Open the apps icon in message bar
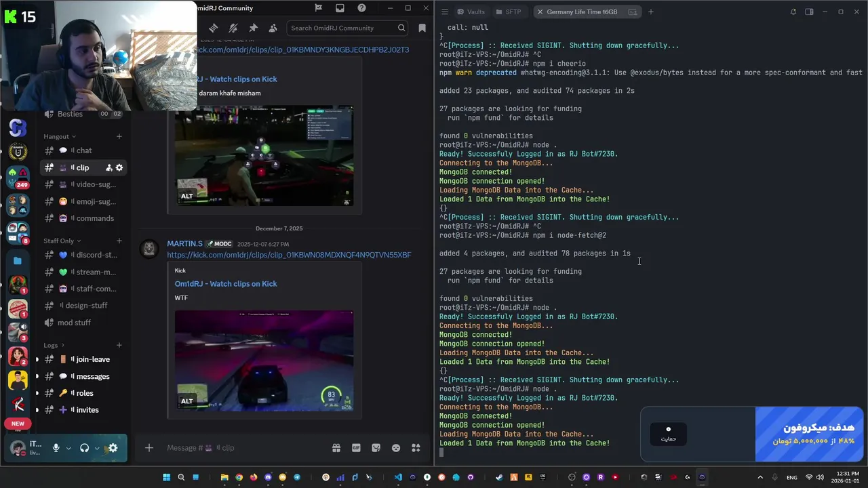 [x=416, y=448]
